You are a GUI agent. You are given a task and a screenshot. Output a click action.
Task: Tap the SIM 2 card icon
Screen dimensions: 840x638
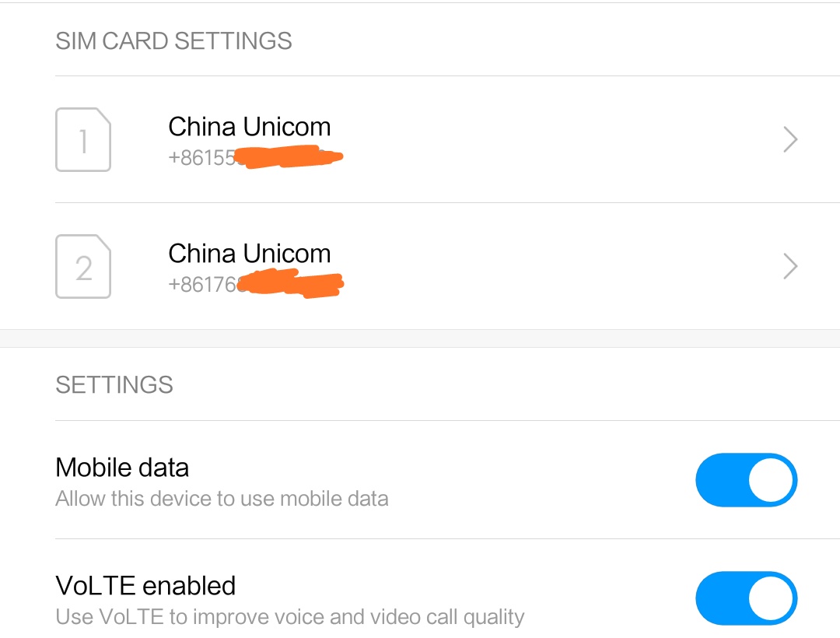[83, 267]
